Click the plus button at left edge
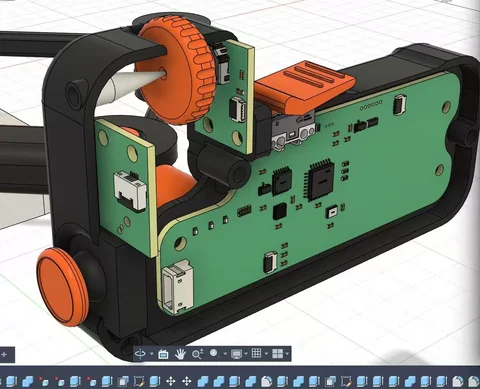 pos(4,355)
